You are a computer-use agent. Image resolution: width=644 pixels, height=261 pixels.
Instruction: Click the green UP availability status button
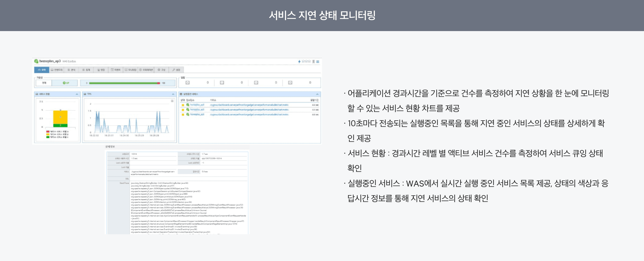click(x=66, y=83)
